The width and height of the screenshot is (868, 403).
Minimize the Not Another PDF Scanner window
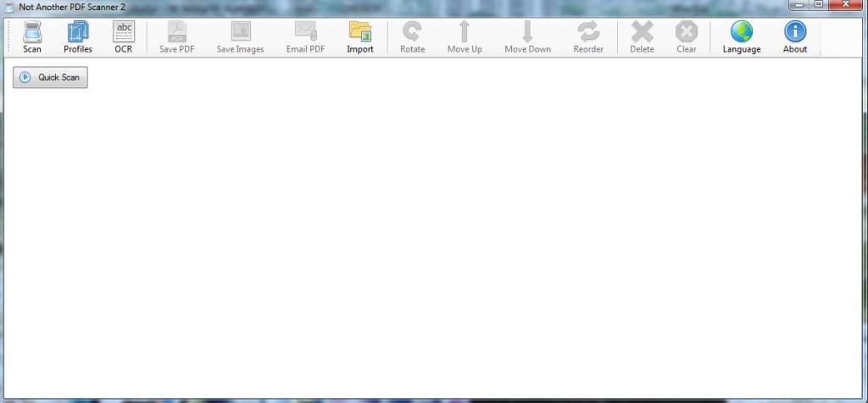[x=798, y=4]
